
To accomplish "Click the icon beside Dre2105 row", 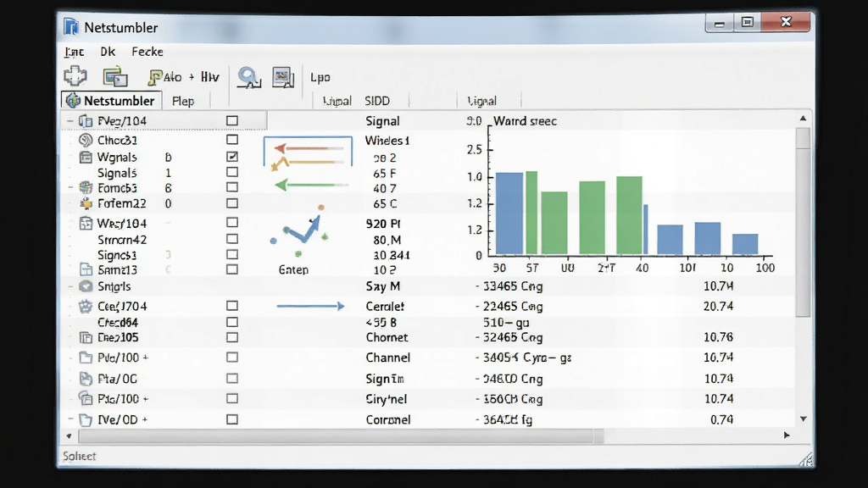I will 86,337.
